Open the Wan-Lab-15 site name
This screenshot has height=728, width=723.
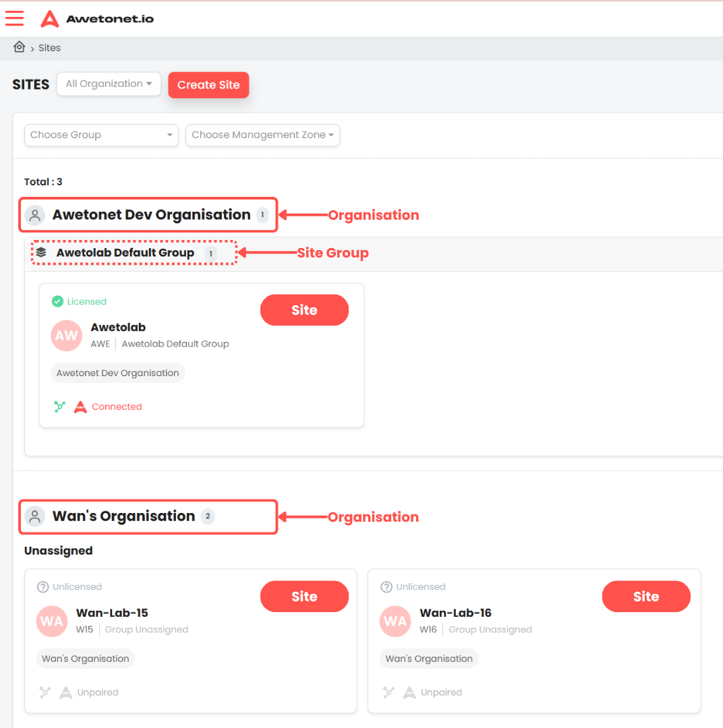pos(112,613)
